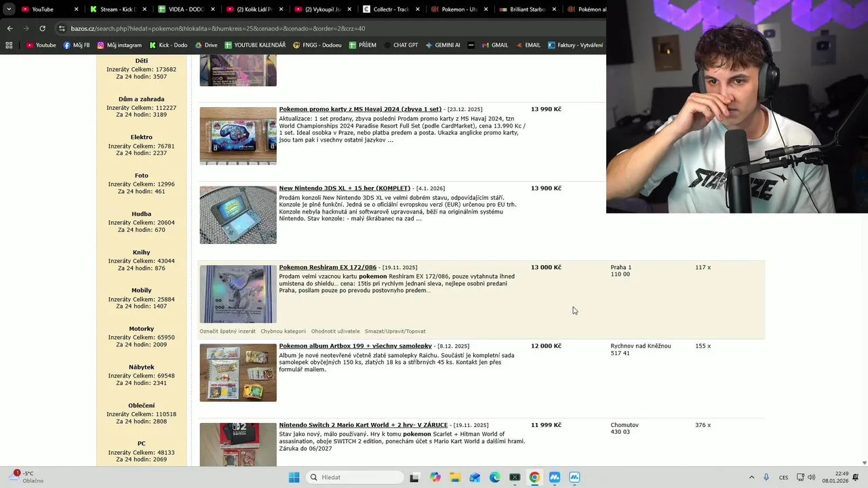Open Task View on the taskbar

[x=414, y=477]
